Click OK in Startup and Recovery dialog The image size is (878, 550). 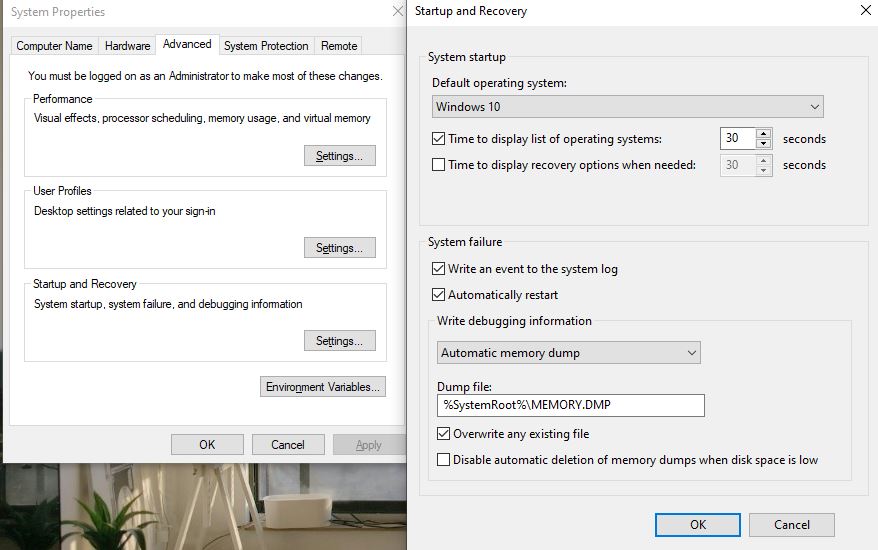coord(698,525)
